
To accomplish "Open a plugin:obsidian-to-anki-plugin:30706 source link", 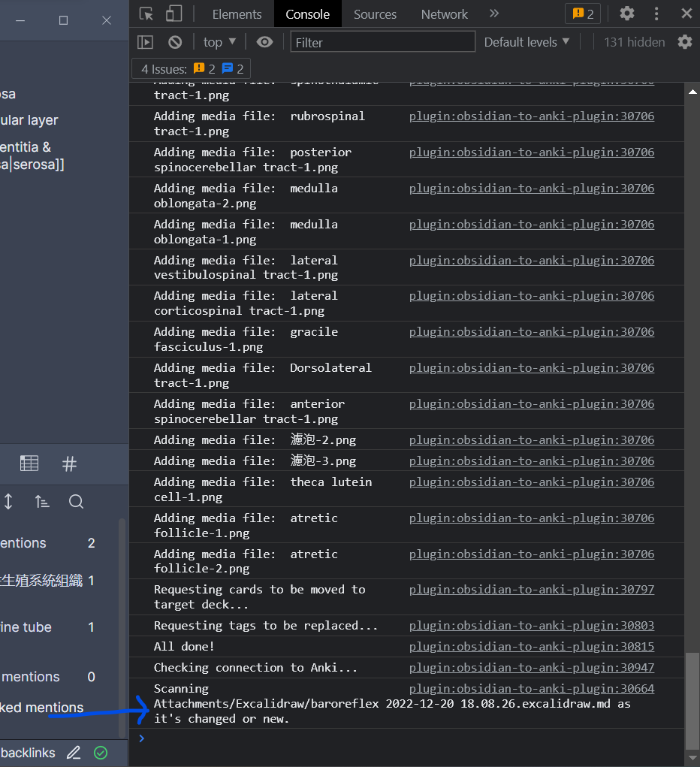I will 531,116.
